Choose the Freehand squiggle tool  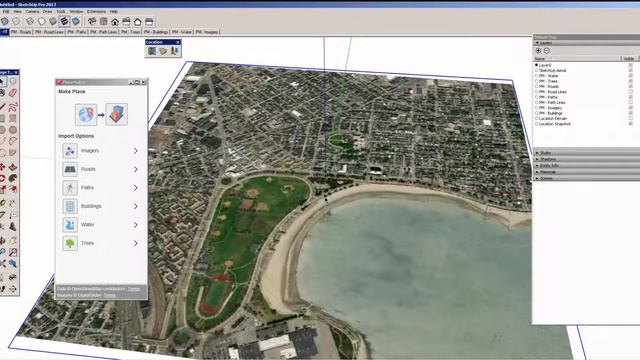[x=13, y=107]
